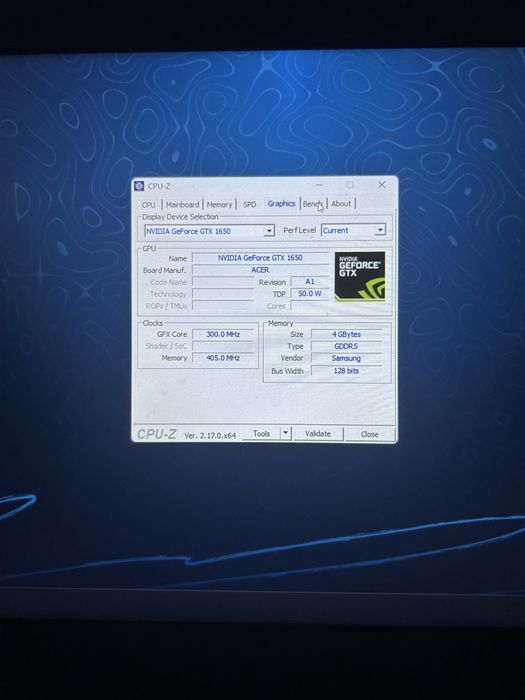Open the SPD tab

pos(250,204)
